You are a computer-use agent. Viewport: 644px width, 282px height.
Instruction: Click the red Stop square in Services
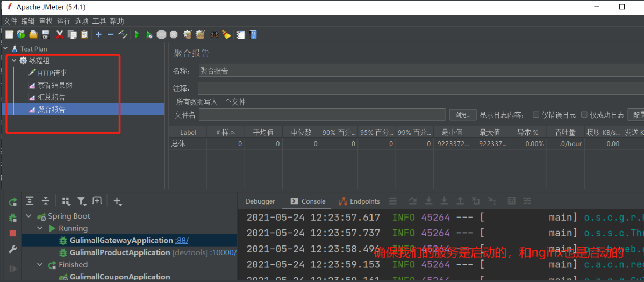(13, 233)
